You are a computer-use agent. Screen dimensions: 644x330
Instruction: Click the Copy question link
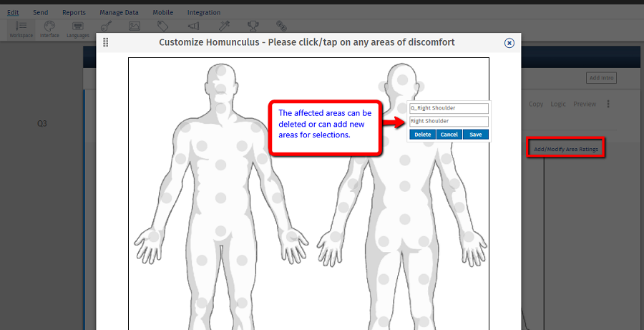click(536, 104)
